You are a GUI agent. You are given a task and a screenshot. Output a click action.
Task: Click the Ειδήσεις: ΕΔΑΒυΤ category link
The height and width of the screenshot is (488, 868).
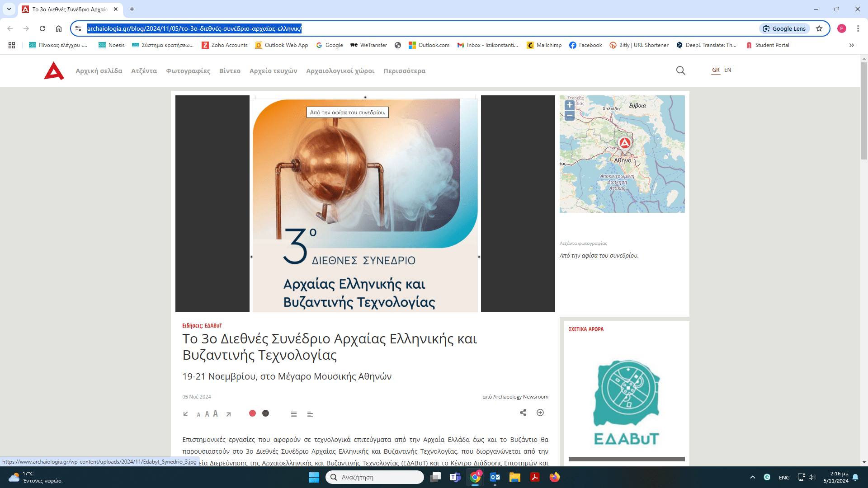coord(202,326)
